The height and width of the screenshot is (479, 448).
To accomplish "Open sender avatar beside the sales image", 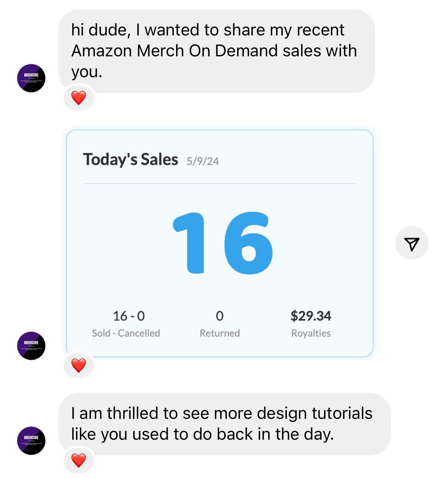I will tap(31, 346).
